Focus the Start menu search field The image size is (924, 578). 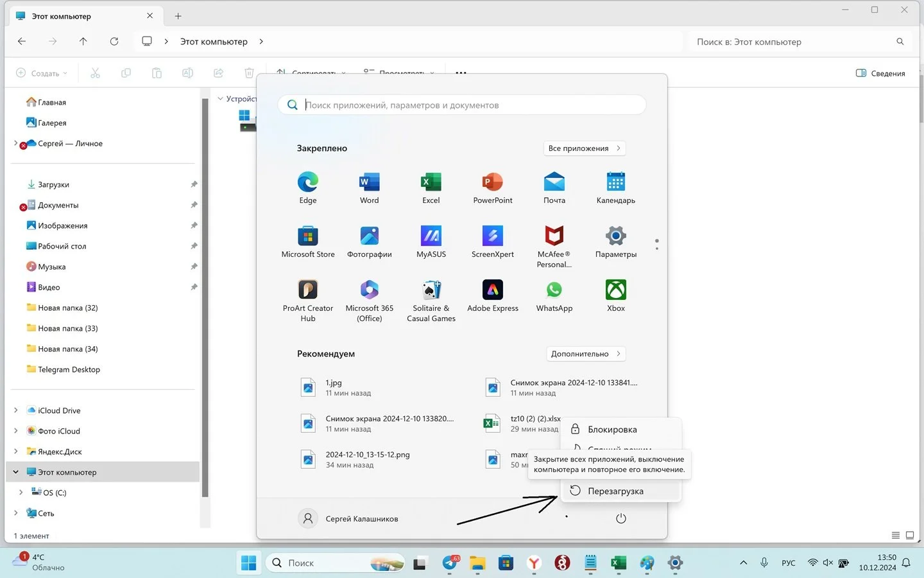(462, 105)
